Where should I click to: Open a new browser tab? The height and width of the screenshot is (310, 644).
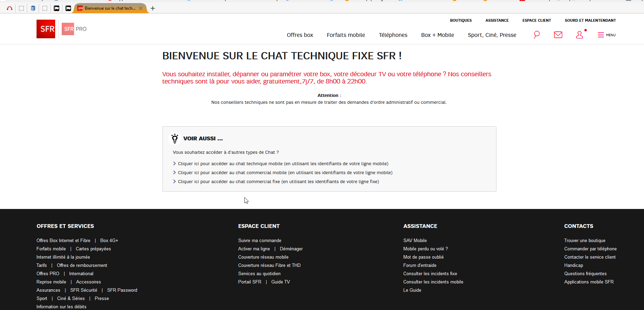click(153, 8)
